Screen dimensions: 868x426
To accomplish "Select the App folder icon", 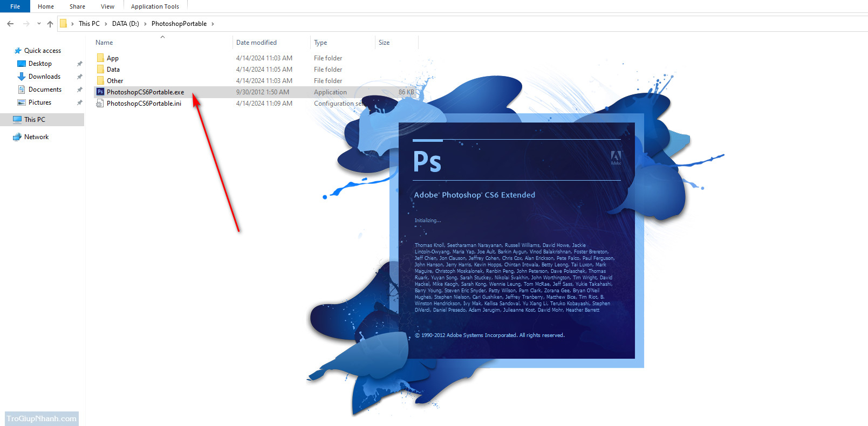I will click(x=100, y=58).
